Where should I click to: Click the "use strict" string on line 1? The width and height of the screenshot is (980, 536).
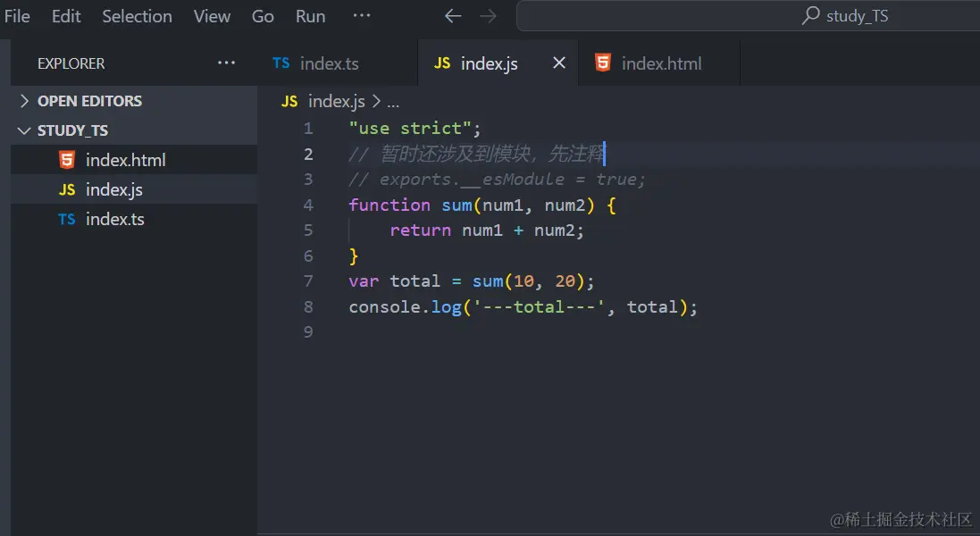tap(410, 128)
